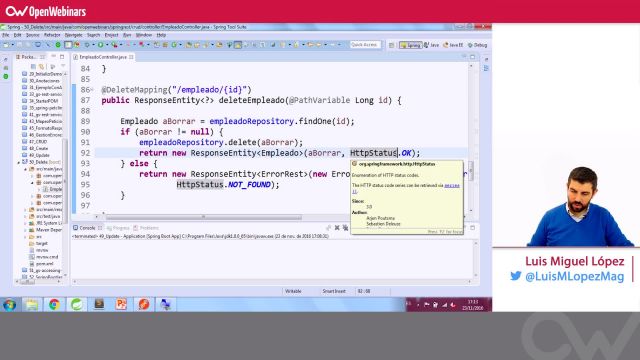
Task: Toggle Link with Editor in Package Explorer
Action: coord(41,66)
